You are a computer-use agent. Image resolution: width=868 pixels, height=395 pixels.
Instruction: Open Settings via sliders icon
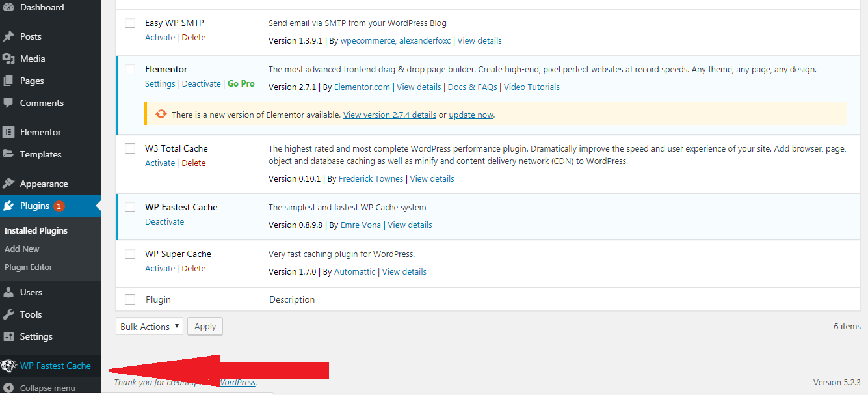click(x=8, y=336)
